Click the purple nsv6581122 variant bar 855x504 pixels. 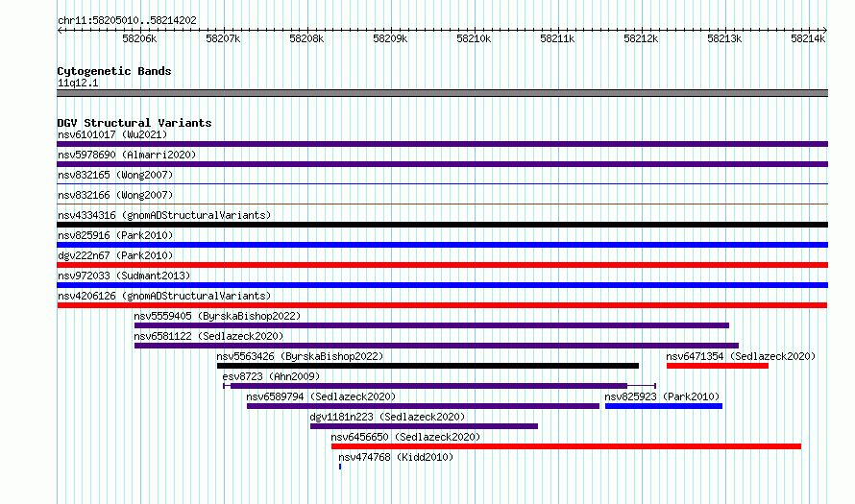(436, 346)
